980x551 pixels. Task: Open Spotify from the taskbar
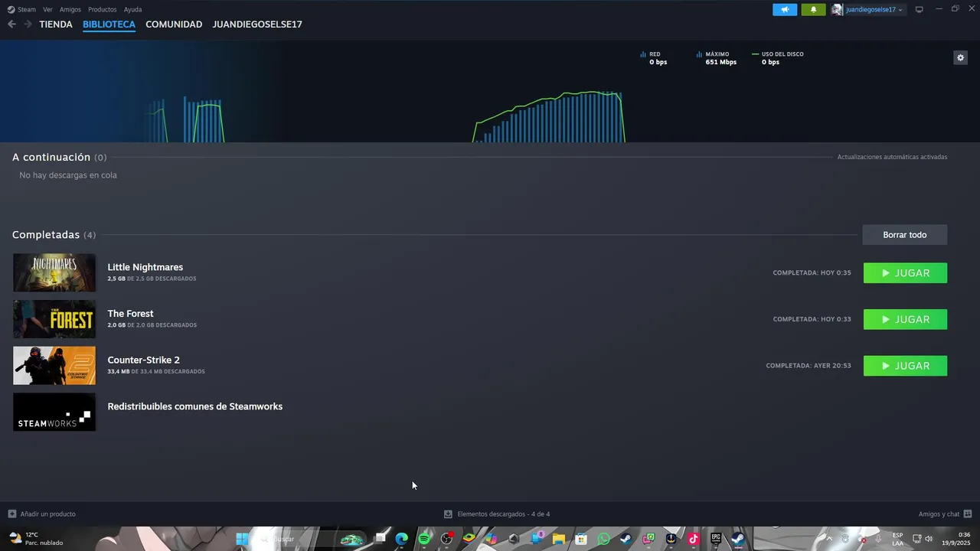point(424,539)
